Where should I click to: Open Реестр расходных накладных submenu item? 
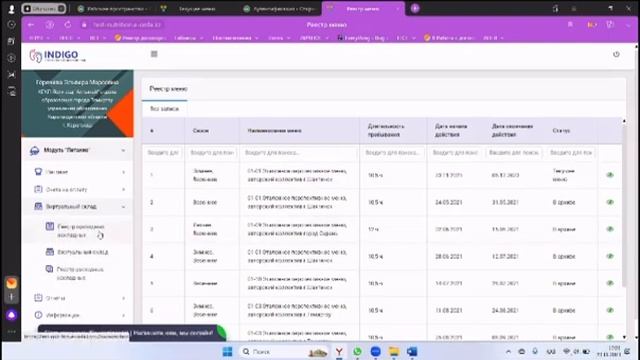(x=75, y=273)
